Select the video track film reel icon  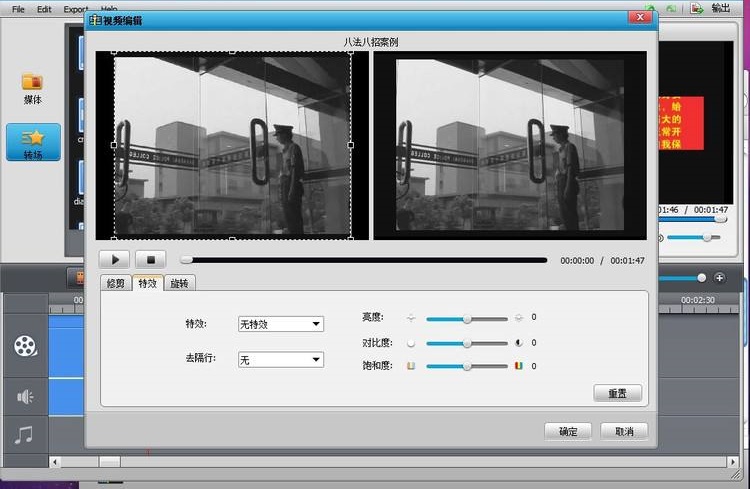[x=25, y=346]
